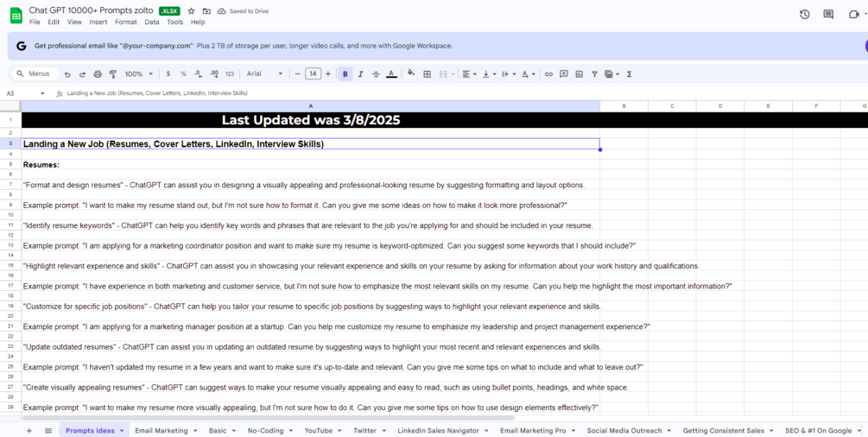Click the filter views table icon
This screenshot has height=437, width=868.
point(609,73)
